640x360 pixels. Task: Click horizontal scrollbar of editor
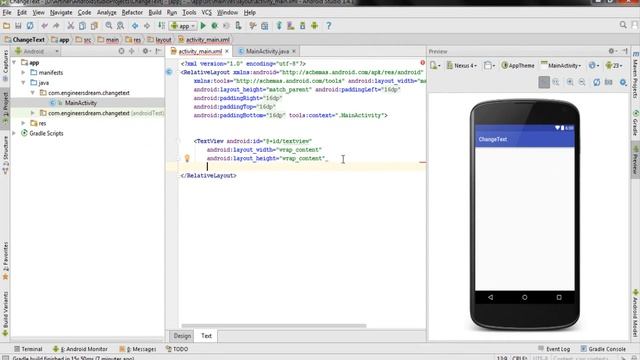coord(274,326)
